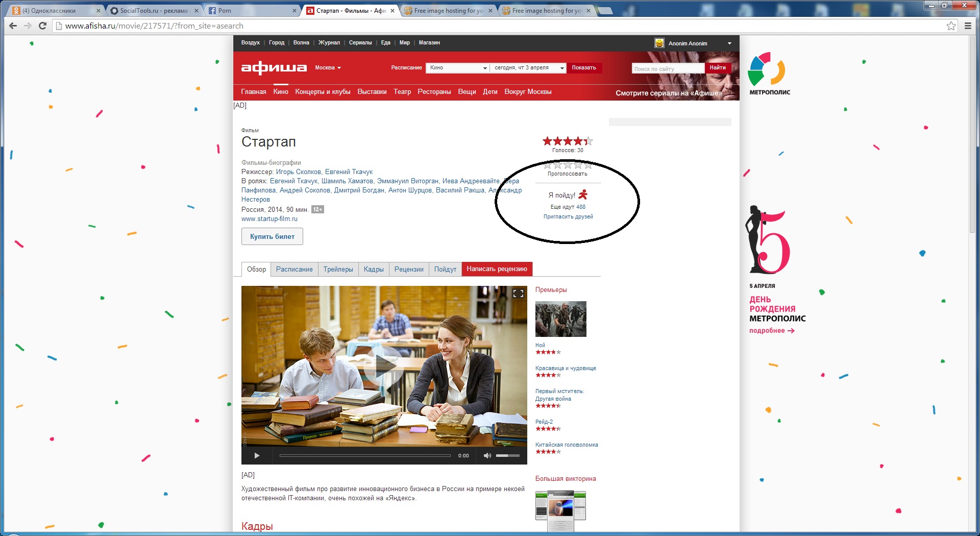
Task: Seek in the trailer progress bar
Action: click(x=365, y=456)
